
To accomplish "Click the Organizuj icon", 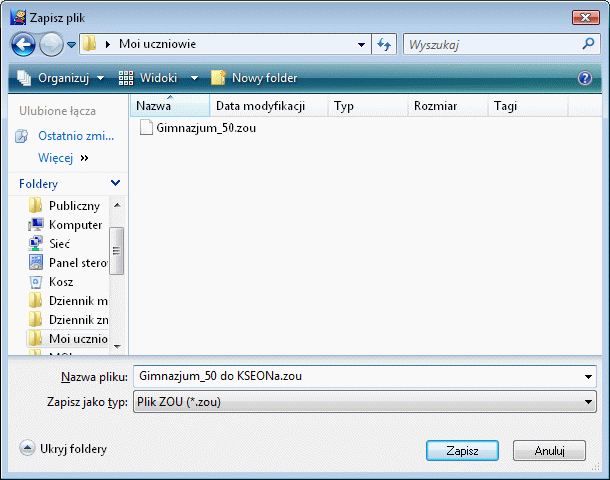I will [24, 78].
